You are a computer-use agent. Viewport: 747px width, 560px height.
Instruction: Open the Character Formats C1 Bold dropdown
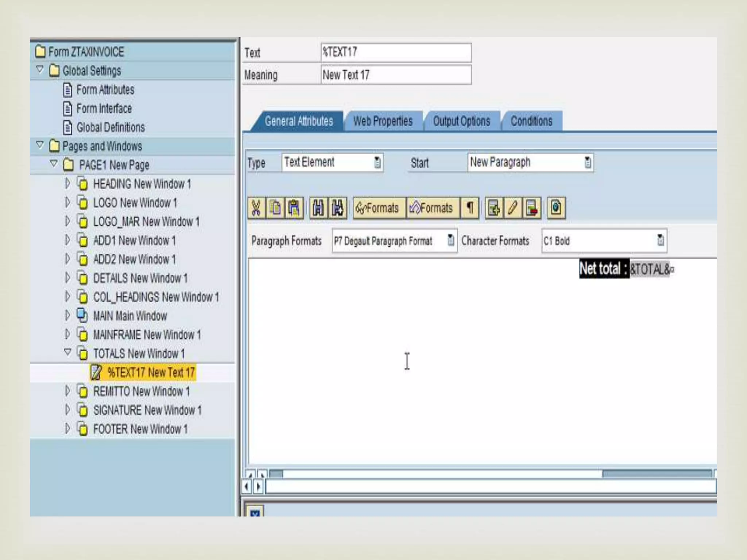pyautogui.click(x=661, y=240)
